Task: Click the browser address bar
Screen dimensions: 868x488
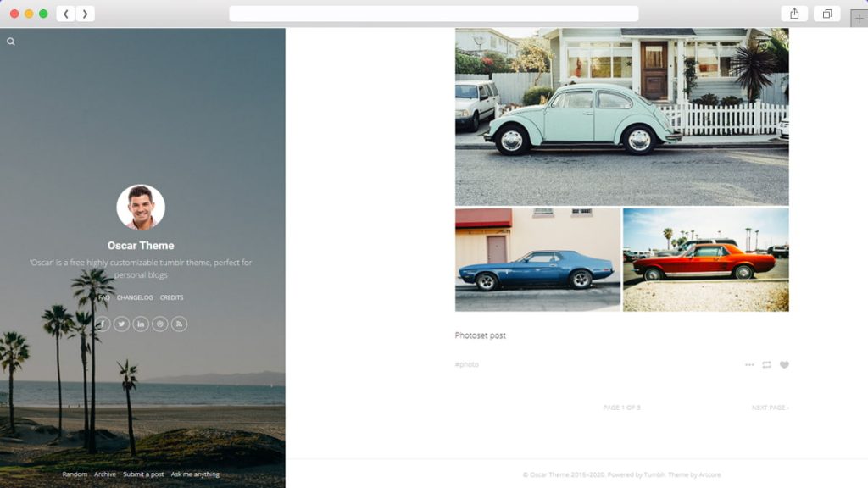Action: pyautogui.click(x=434, y=14)
